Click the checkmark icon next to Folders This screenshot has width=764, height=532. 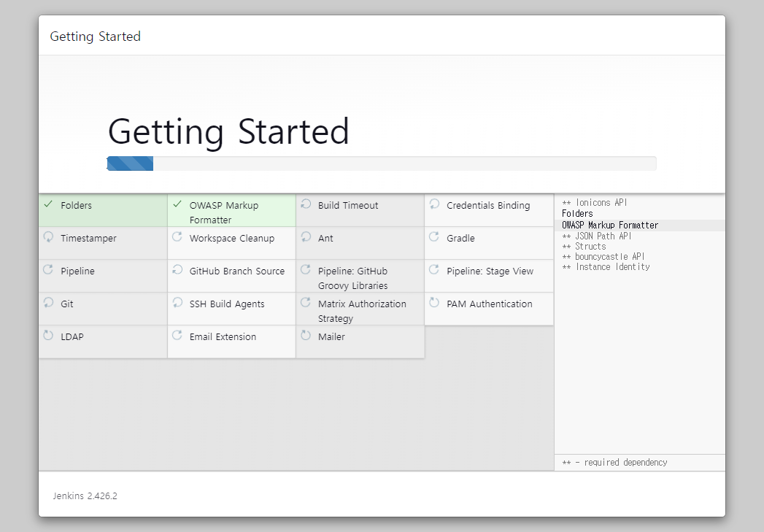point(48,204)
